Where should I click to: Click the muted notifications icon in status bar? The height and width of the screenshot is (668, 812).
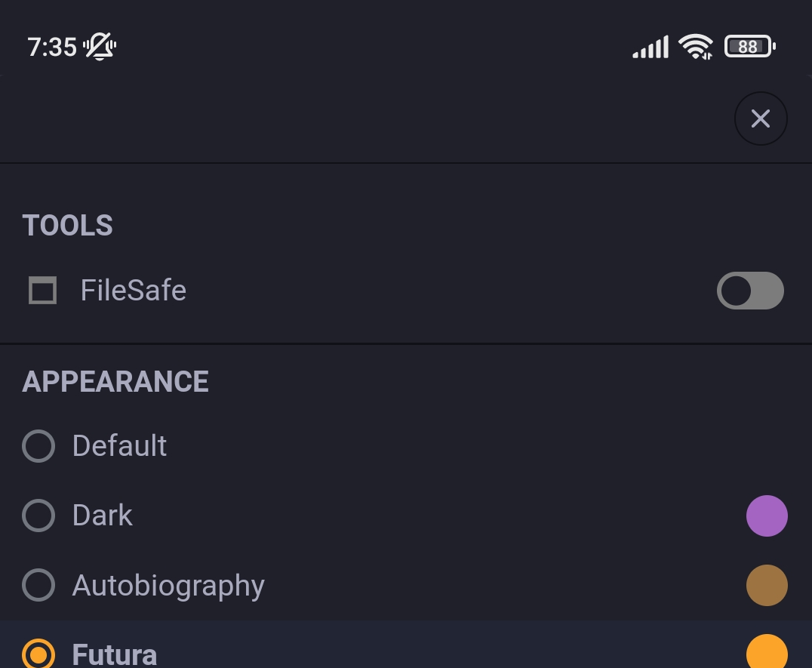[100, 46]
